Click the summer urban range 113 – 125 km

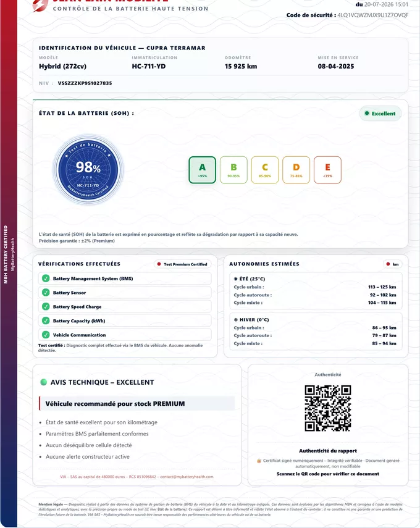pyautogui.click(x=382, y=287)
